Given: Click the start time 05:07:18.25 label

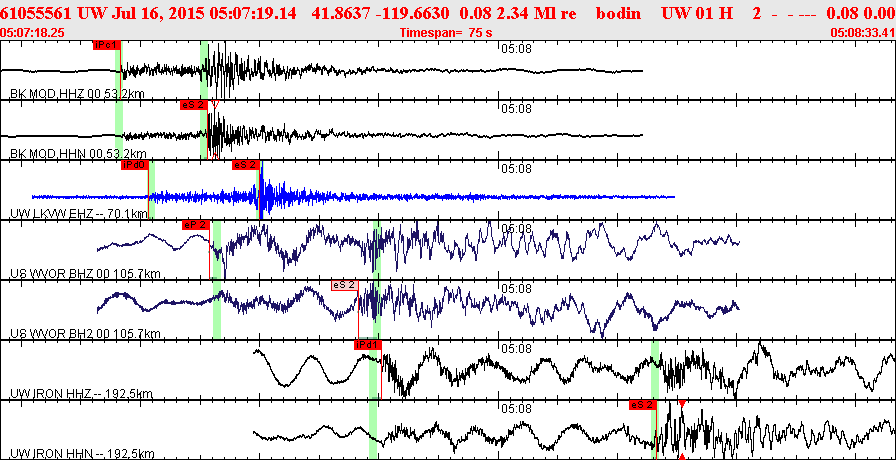Looking at the screenshot, I should pyautogui.click(x=33, y=33).
